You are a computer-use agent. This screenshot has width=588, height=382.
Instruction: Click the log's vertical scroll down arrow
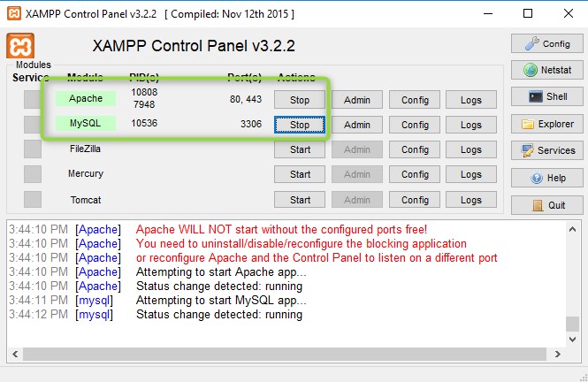click(x=572, y=340)
